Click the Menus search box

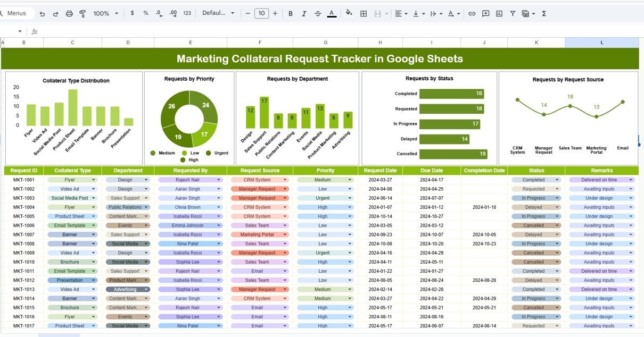coord(17,14)
